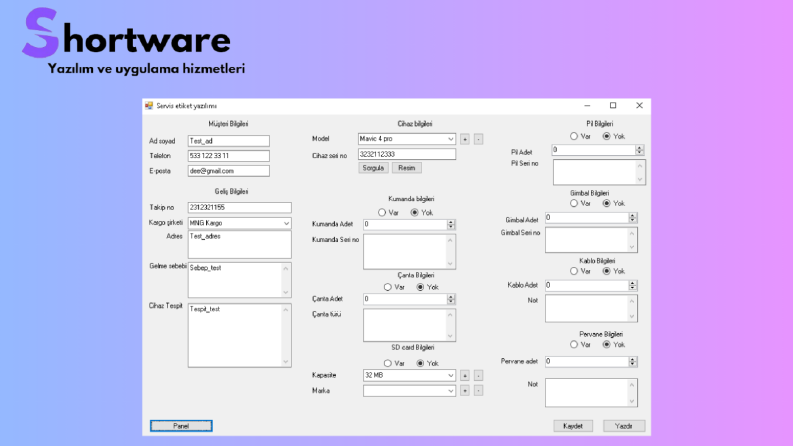Click the plus button next to Marka
Viewport: 793px width, 446px height.
point(465,390)
